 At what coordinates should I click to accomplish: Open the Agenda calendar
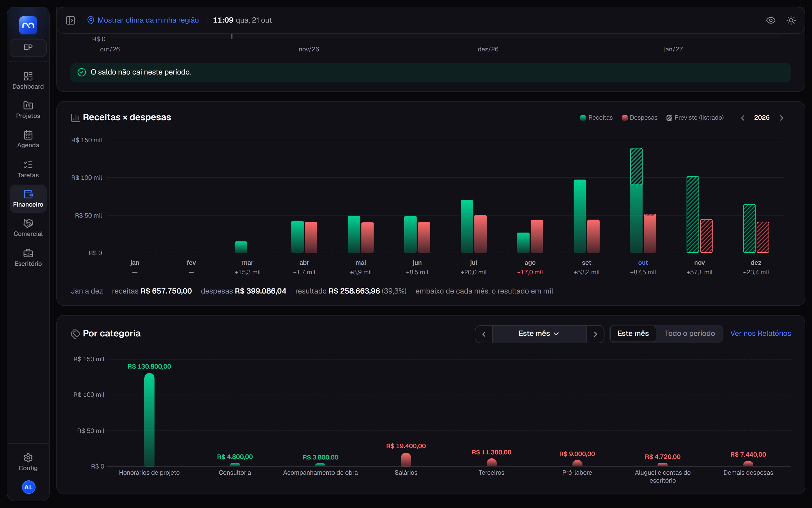[x=28, y=139]
